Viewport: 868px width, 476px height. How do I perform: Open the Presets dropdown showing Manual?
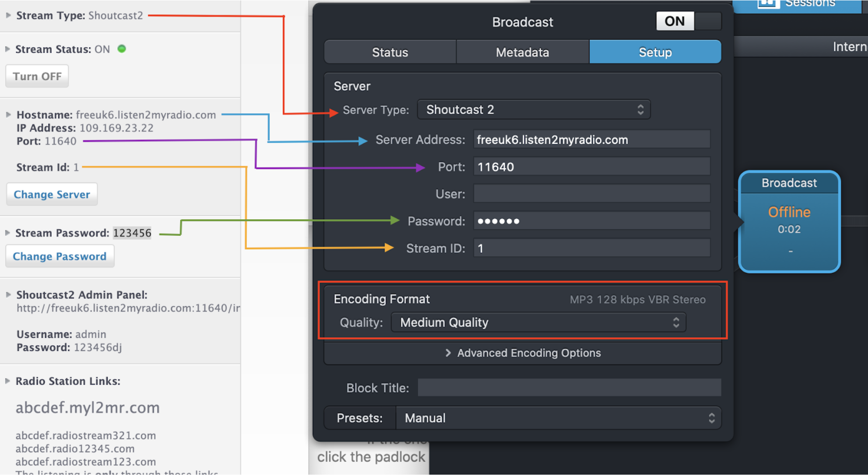pyautogui.click(x=558, y=418)
